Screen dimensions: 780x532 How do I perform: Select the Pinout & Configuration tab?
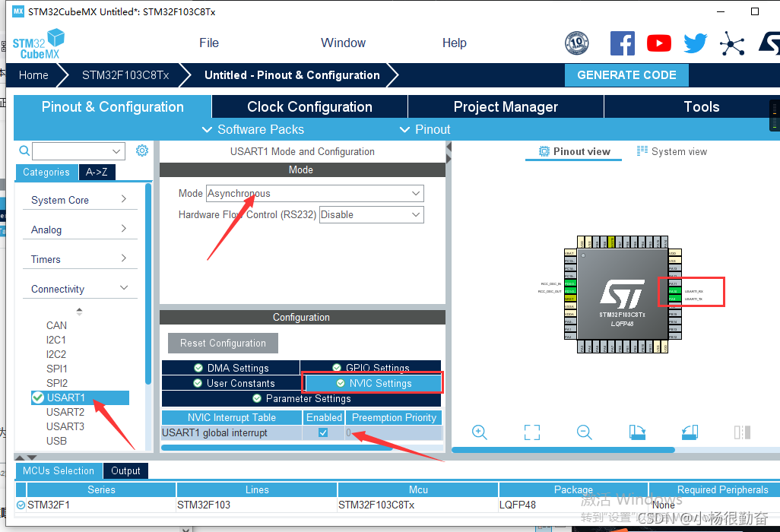click(x=113, y=106)
